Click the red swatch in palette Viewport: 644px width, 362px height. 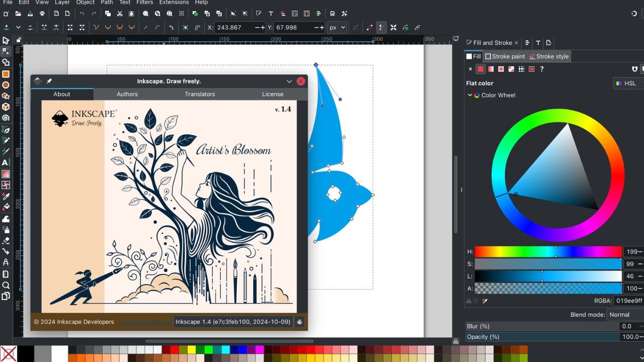pyautogui.click(x=174, y=349)
